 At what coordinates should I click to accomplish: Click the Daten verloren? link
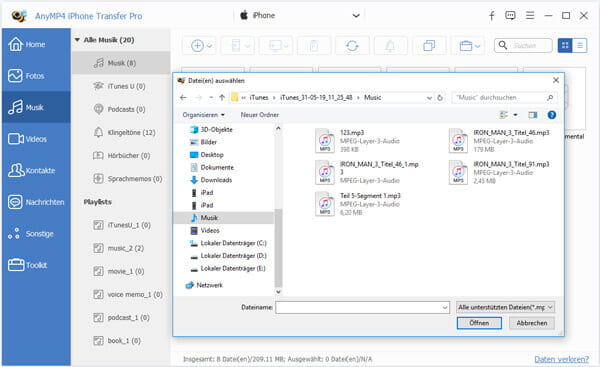[561, 359]
